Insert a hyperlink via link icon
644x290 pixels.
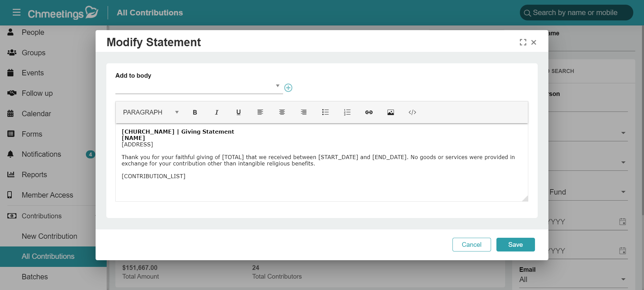369,112
